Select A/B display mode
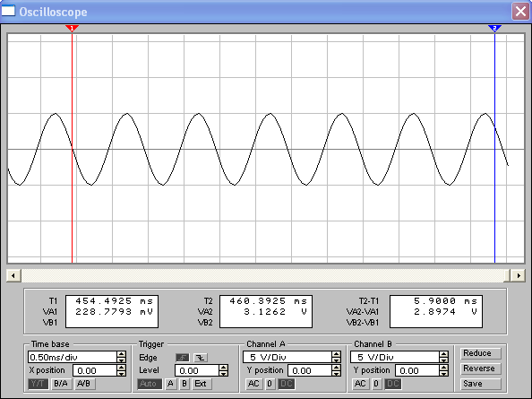The width and height of the screenshot is (532, 399). tap(84, 384)
